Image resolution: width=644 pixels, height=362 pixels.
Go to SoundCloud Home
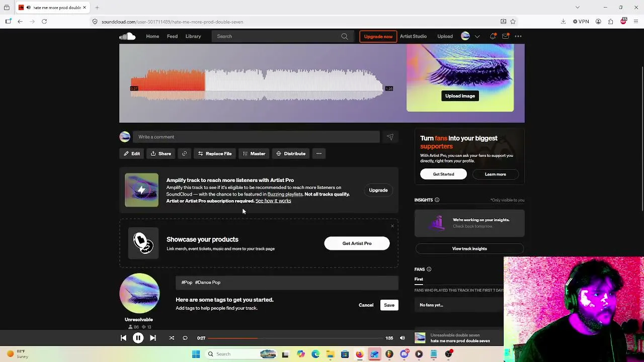pos(152,36)
